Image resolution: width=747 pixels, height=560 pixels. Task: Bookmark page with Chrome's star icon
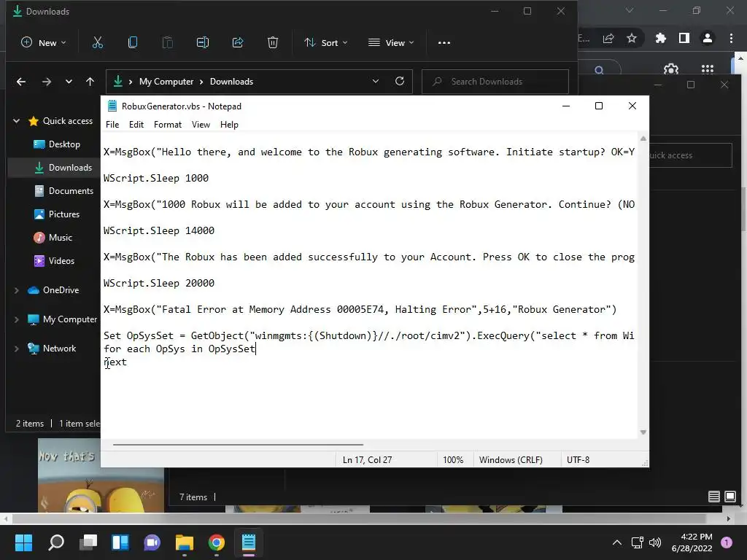tap(632, 38)
